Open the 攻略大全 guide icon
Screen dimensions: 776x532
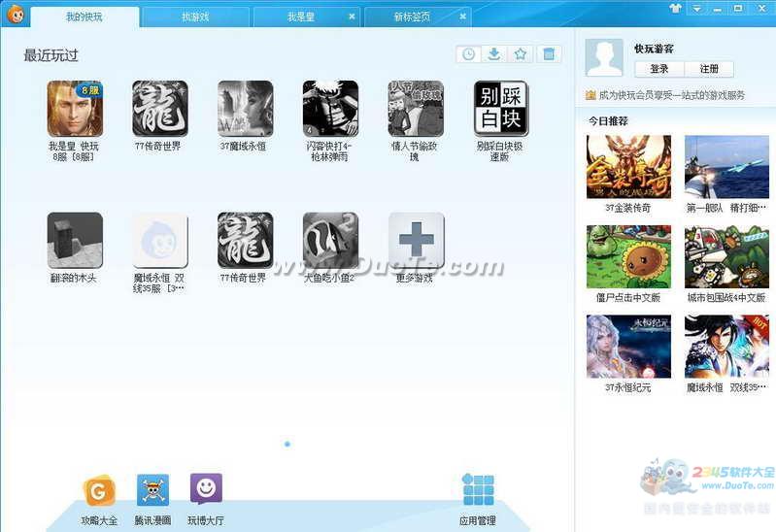[99, 492]
